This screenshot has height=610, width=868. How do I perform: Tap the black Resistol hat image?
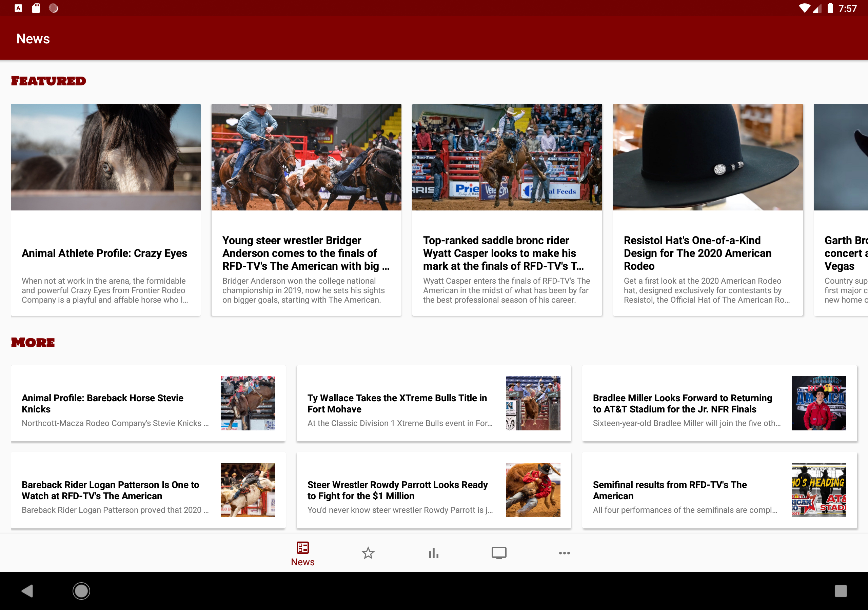[707, 157]
